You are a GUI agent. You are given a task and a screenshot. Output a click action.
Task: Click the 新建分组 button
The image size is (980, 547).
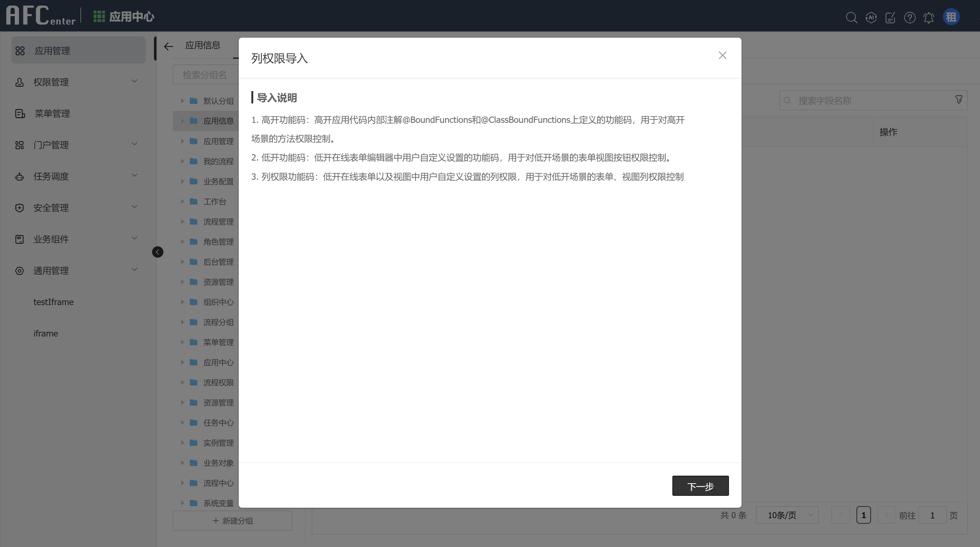(232, 520)
